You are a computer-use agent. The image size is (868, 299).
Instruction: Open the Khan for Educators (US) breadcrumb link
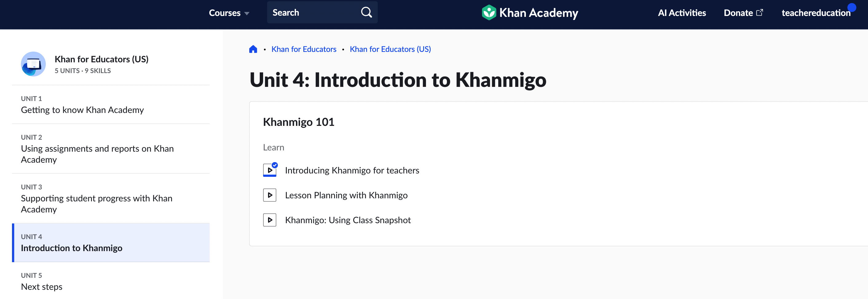coord(390,49)
